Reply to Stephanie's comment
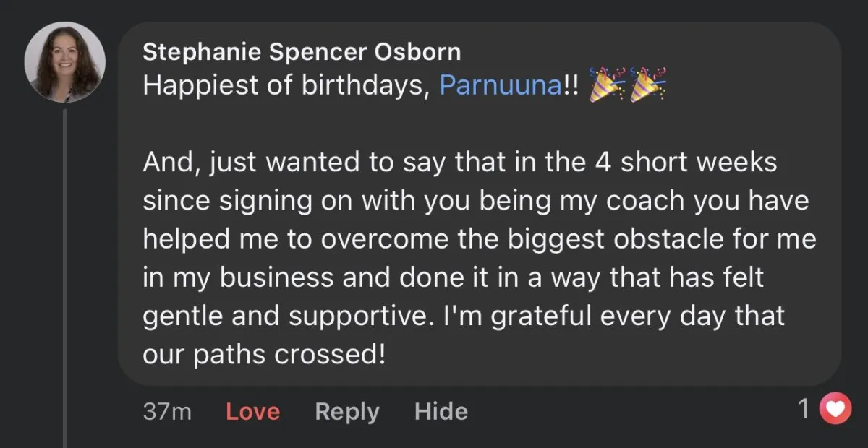 point(347,411)
